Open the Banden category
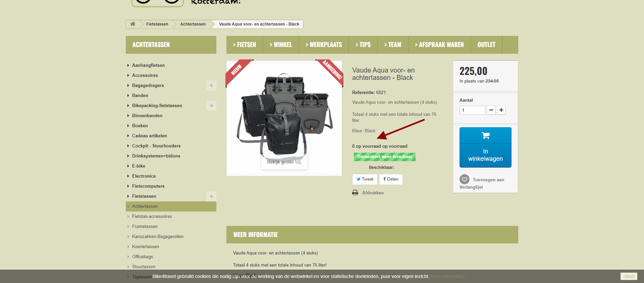Image resolution: width=644 pixels, height=283 pixels. coord(140,96)
